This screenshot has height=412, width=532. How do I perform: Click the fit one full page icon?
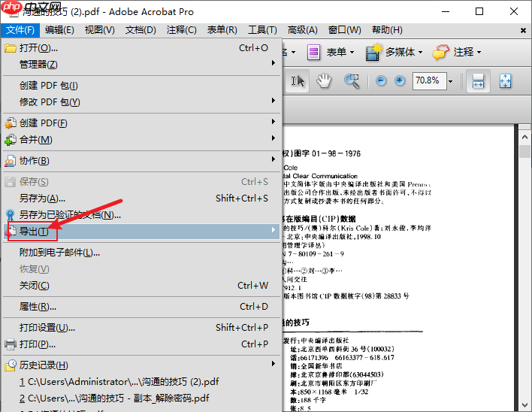pyautogui.click(x=505, y=81)
